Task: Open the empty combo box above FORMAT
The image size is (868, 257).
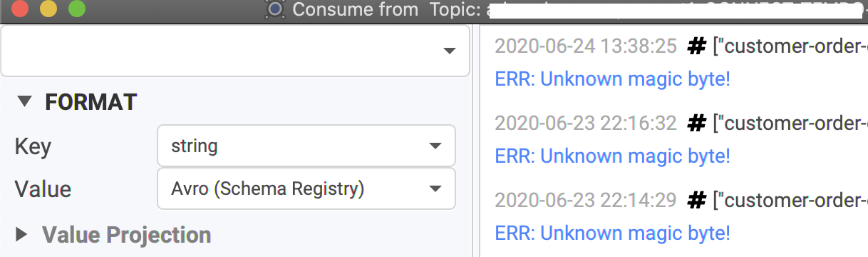Action: [235, 50]
